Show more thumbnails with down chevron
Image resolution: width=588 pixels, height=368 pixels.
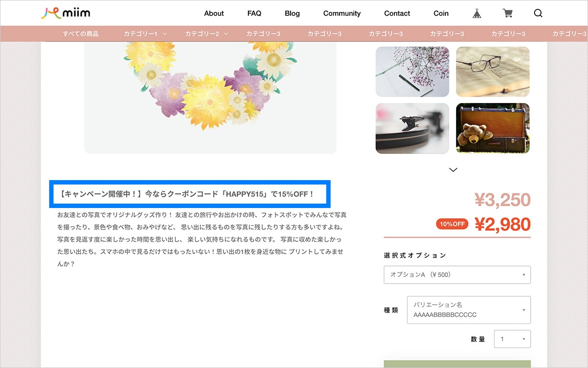pyautogui.click(x=453, y=170)
